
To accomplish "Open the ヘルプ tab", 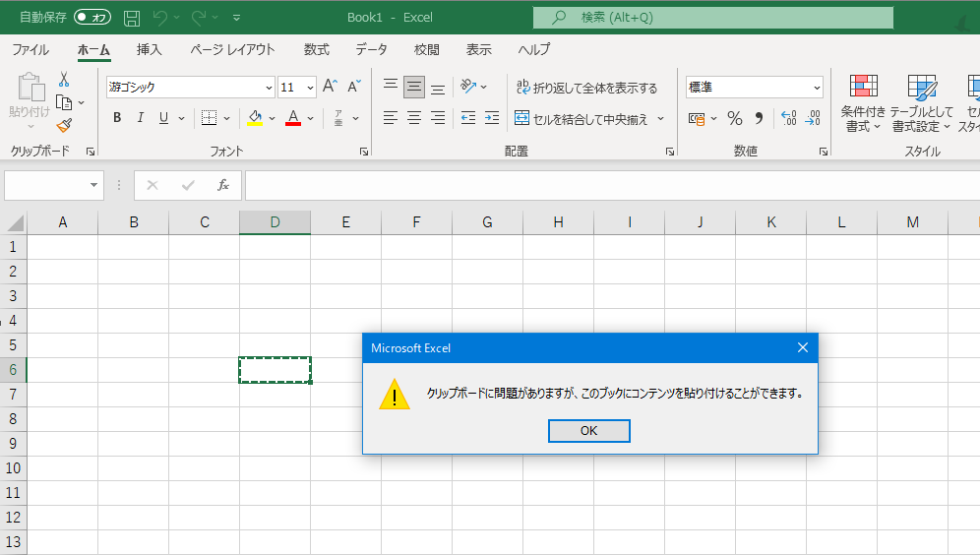I will [x=533, y=49].
